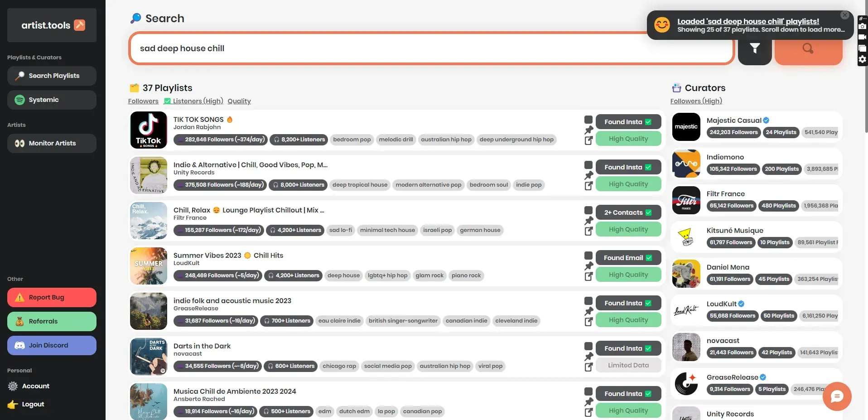
Task: Sort playlists by Quality
Action: pyautogui.click(x=239, y=101)
